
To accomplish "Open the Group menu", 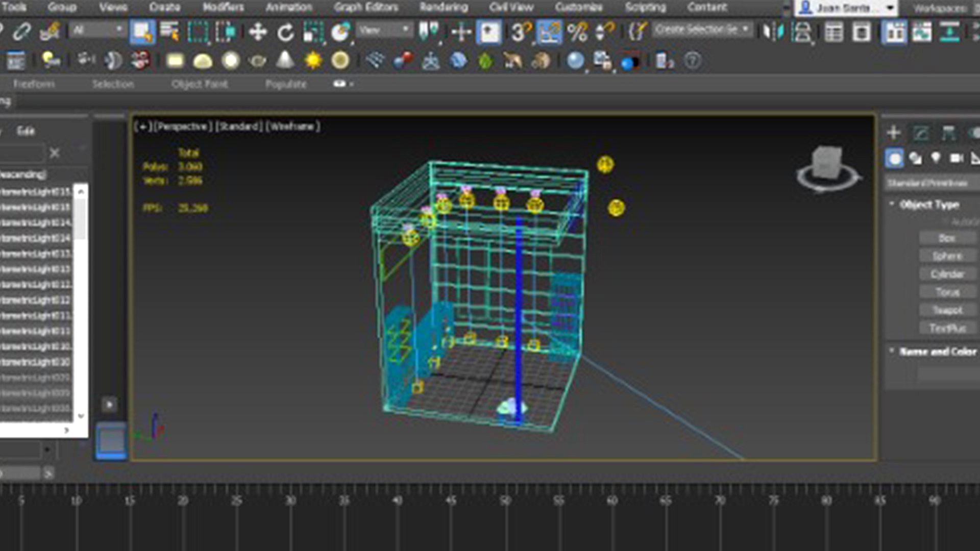I will pyautogui.click(x=62, y=7).
